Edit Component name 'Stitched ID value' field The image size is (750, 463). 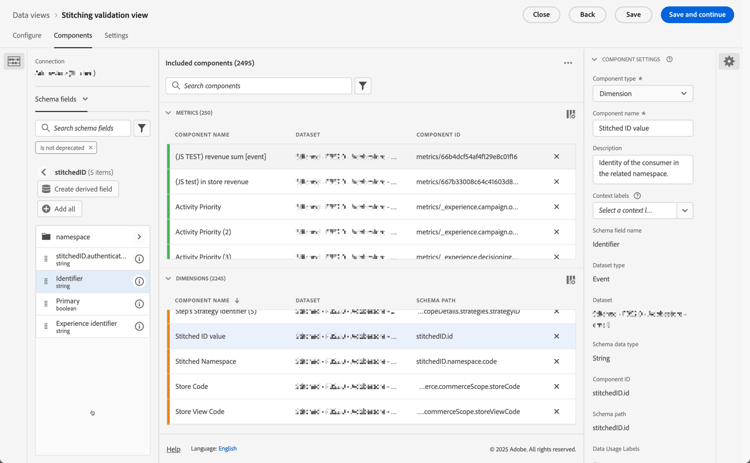[643, 128]
